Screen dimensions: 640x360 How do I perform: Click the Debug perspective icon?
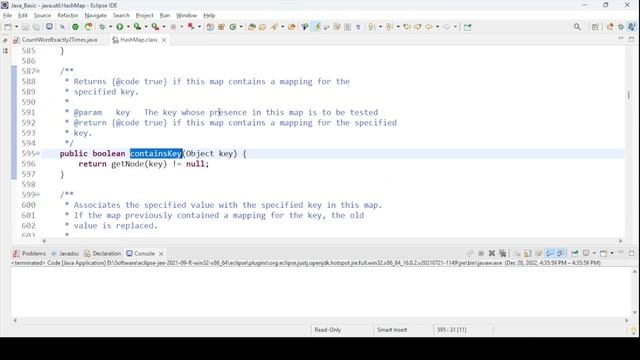pos(621,27)
